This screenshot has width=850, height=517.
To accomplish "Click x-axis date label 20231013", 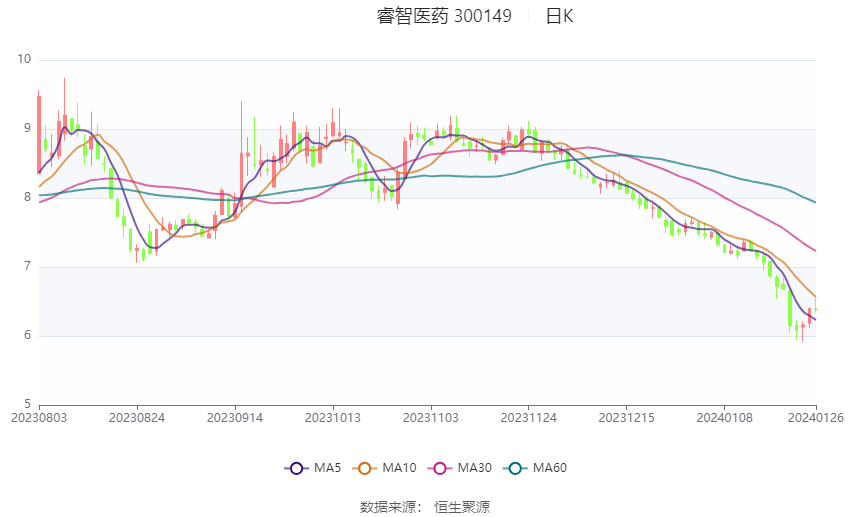I will 333,418.
